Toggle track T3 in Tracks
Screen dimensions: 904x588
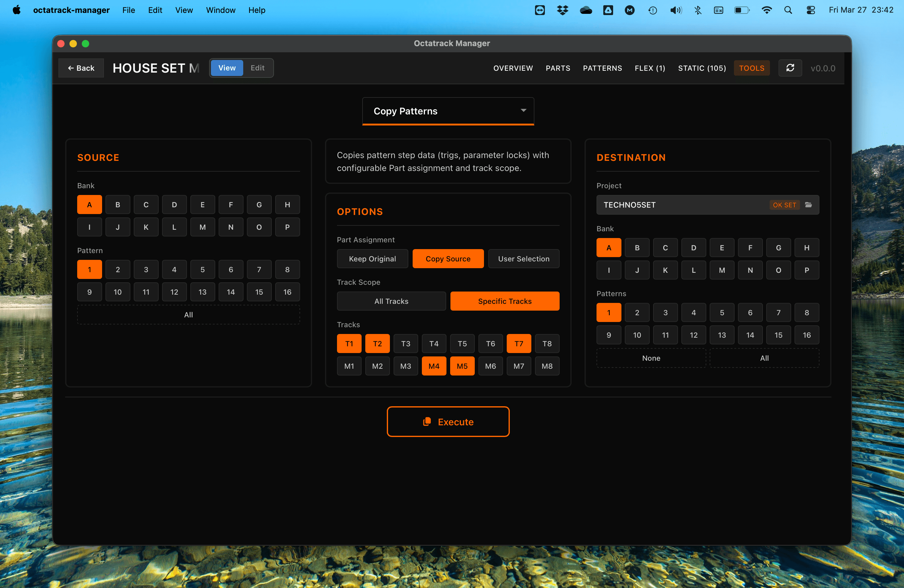click(x=405, y=344)
